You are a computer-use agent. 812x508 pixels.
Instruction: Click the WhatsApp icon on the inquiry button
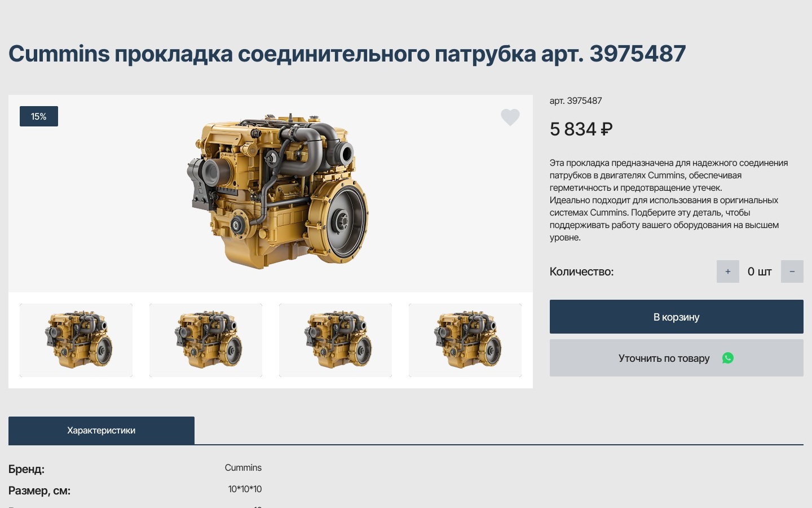click(x=728, y=358)
